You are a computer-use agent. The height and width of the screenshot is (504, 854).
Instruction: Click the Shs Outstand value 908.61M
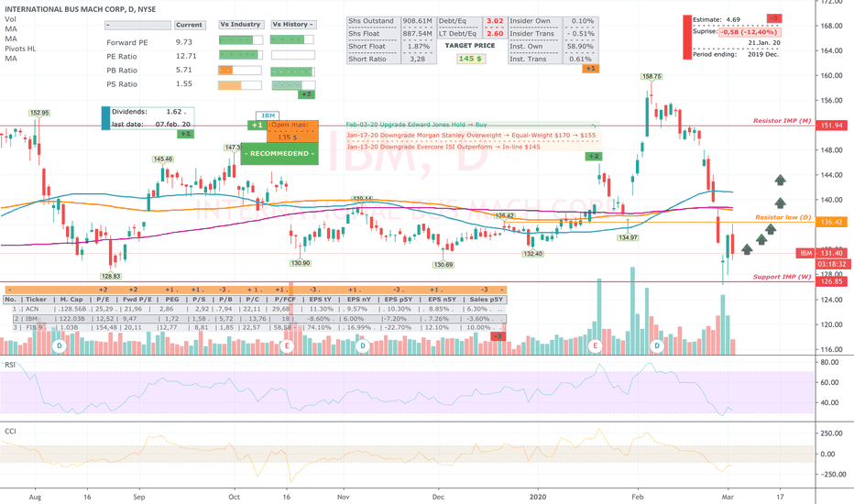(x=417, y=21)
